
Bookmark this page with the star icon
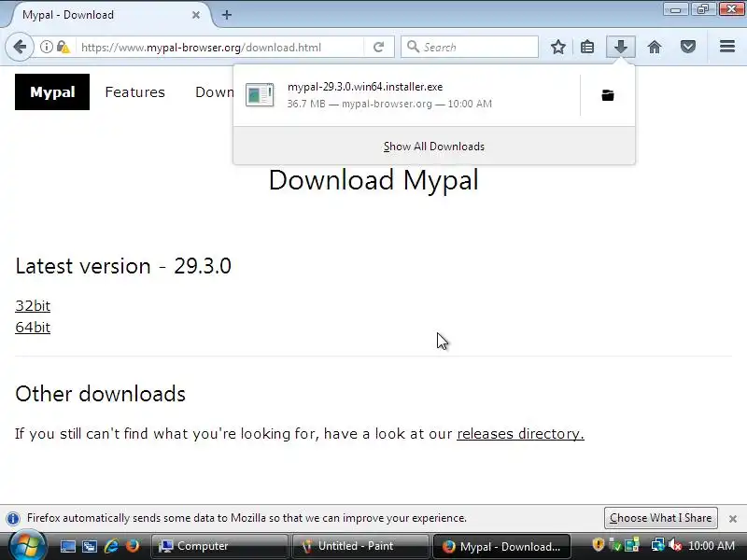557,47
